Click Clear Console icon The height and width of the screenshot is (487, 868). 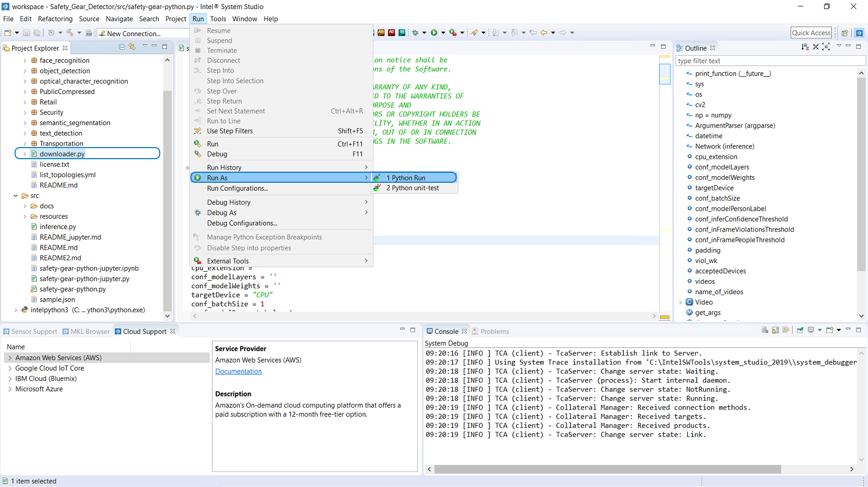click(765, 330)
